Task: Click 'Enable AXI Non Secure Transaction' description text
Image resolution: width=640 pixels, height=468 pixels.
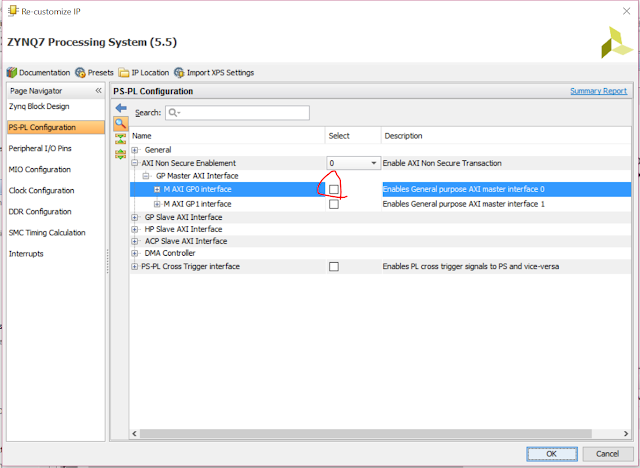Action: [442, 163]
